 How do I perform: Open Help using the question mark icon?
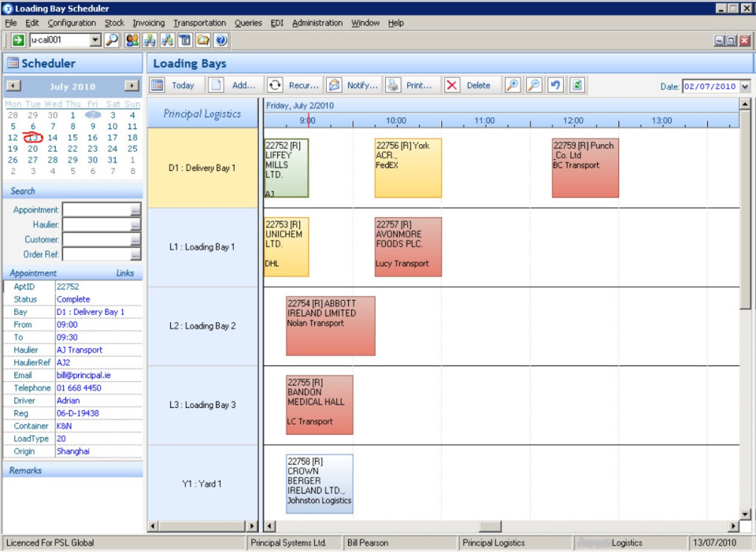coord(221,40)
